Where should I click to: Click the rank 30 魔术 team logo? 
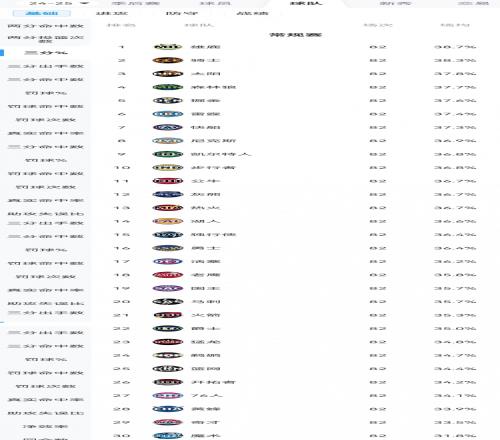(x=168, y=436)
